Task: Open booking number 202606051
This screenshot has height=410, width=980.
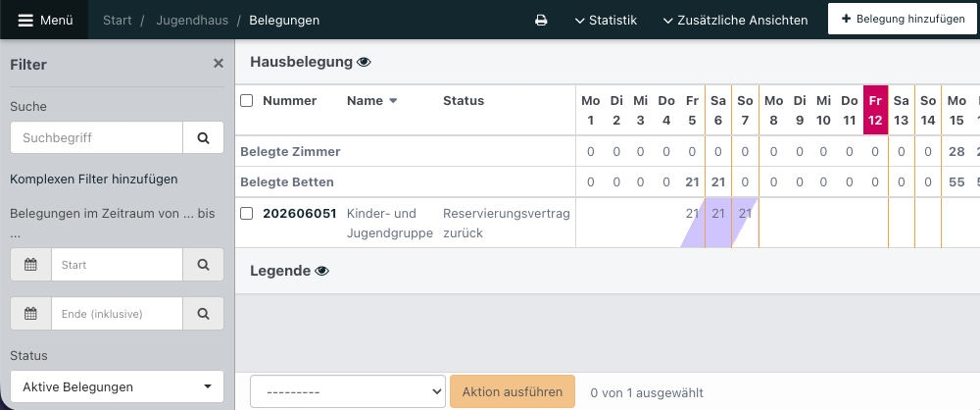Action: pyautogui.click(x=299, y=214)
